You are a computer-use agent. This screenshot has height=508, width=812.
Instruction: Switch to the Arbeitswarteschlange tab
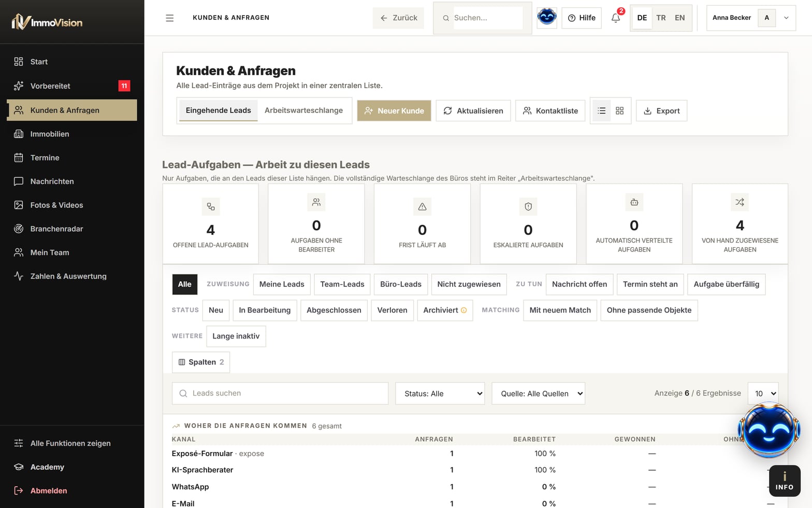pyautogui.click(x=303, y=110)
